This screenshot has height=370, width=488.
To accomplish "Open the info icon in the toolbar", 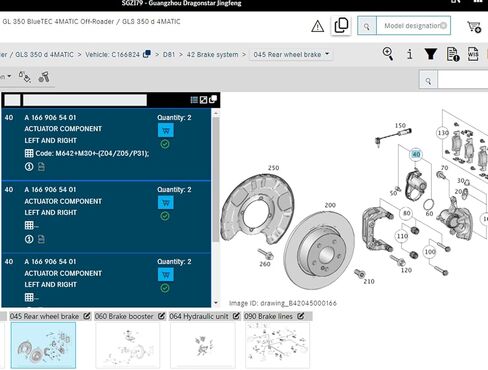I will tap(410, 54).
